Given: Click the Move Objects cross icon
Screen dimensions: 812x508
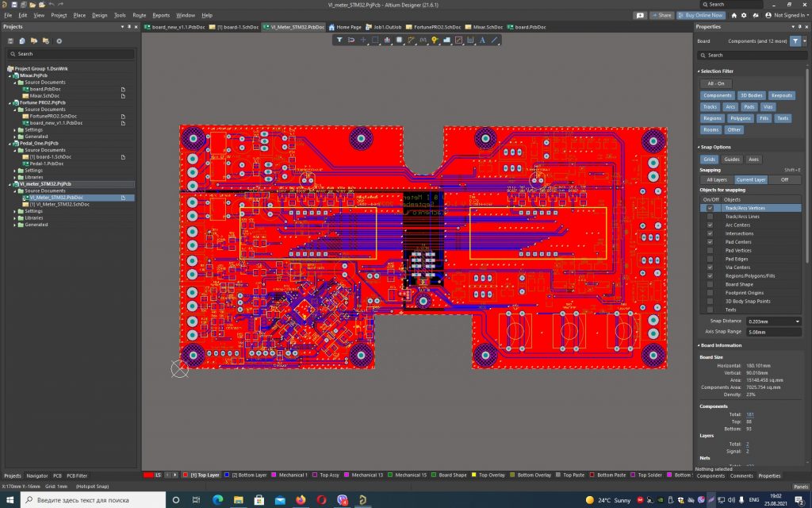Looking at the screenshot, I should 363,40.
